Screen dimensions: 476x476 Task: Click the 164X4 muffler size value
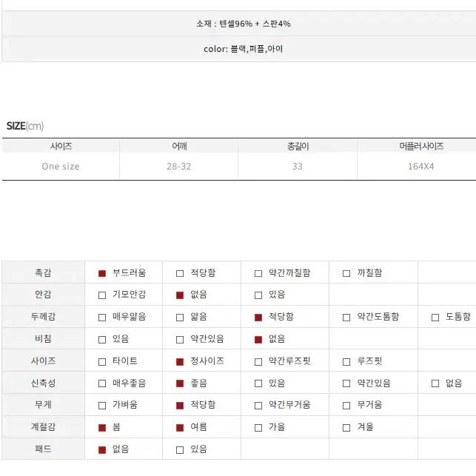tap(420, 167)
